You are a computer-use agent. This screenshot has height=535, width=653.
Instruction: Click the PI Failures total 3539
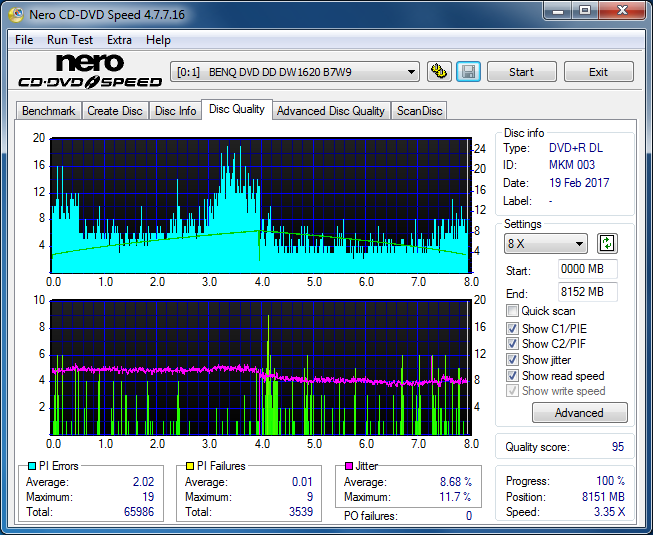click(x=301, y=512)
